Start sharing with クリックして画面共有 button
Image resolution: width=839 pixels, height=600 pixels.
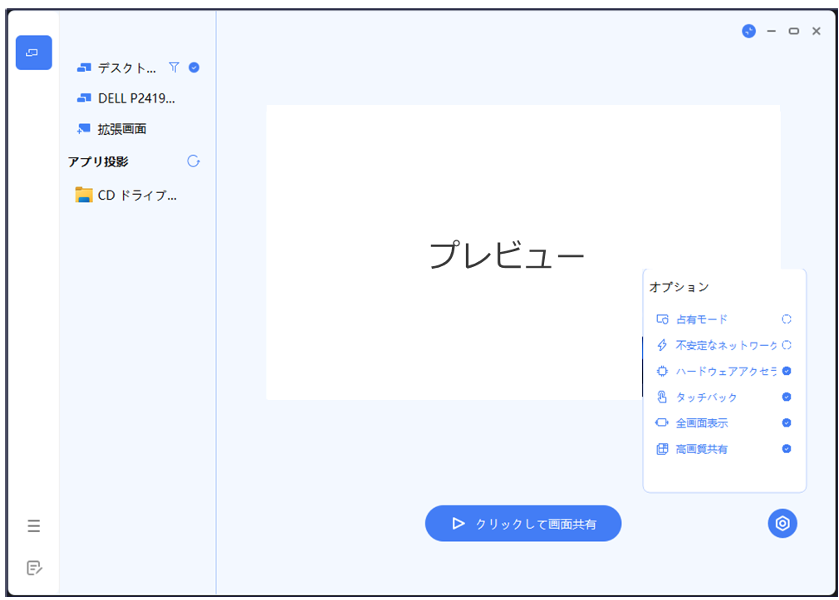[523, 523]
